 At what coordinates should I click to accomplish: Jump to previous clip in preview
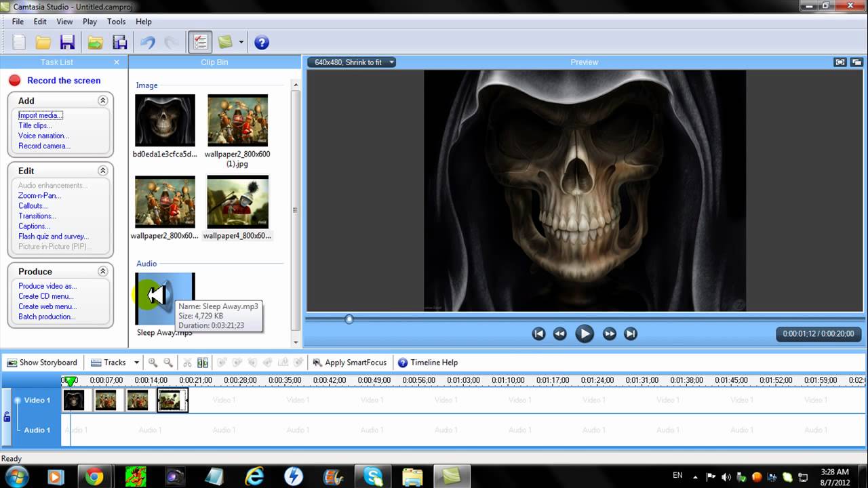click(538, 333)
